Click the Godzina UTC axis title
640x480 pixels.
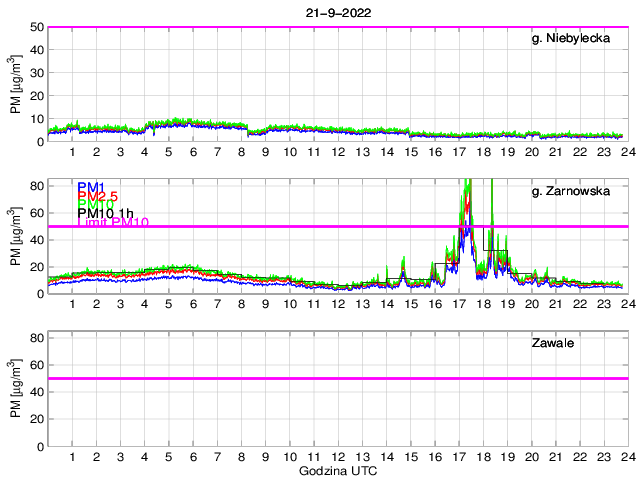(x=336, y=470)
